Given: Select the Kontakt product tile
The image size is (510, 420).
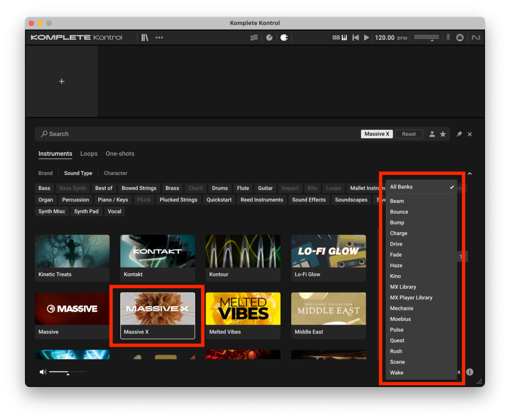Looking at the screenshot, I should 158,258.
